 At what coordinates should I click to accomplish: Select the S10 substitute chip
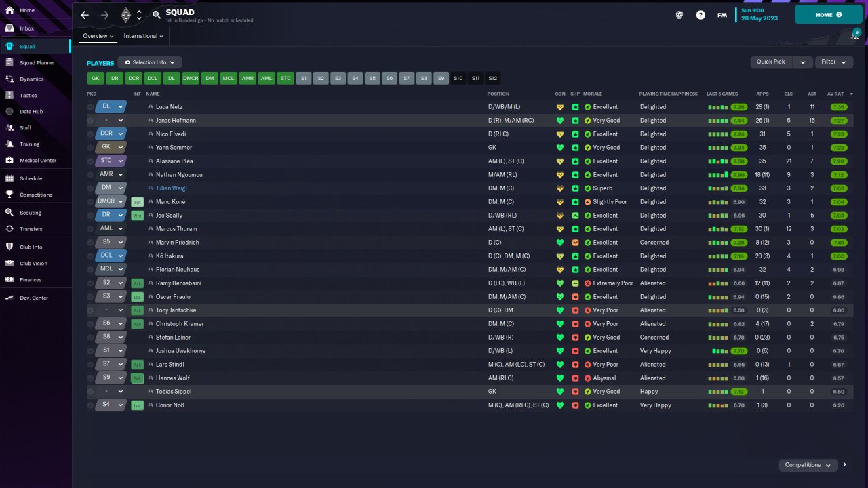pos(458,79)
